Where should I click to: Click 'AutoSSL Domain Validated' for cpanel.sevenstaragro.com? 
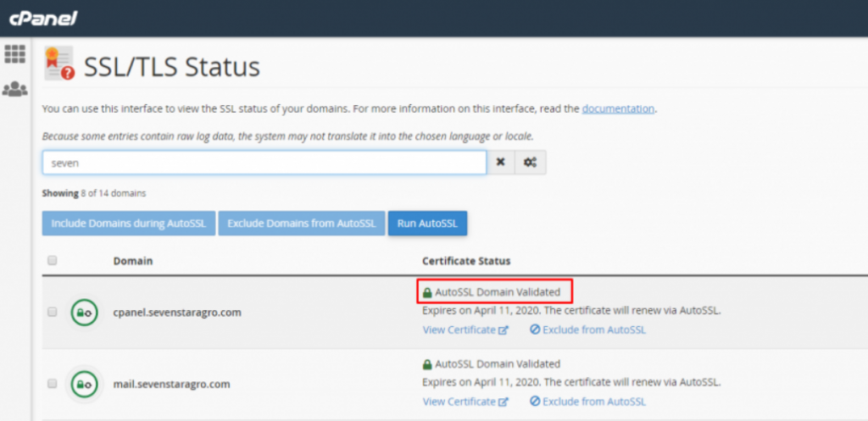492,291
